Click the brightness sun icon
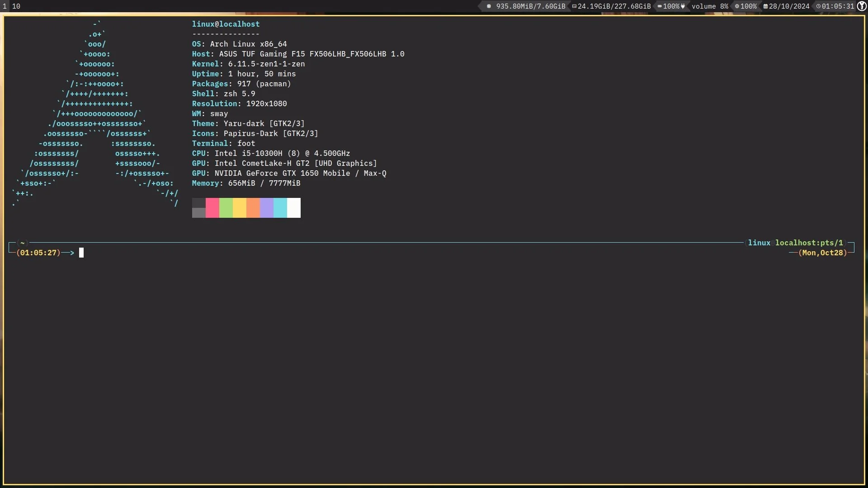 point(737,6)
